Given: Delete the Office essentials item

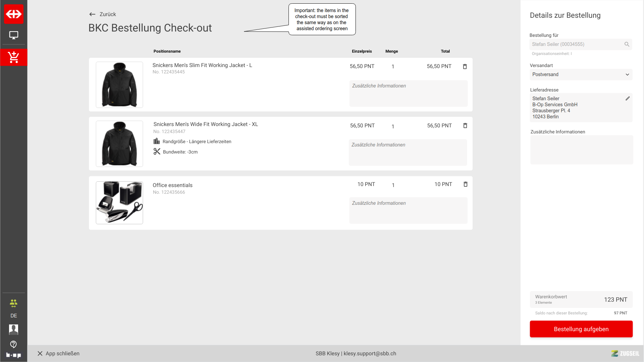Looking at the screenshot, I should point(465,184).
